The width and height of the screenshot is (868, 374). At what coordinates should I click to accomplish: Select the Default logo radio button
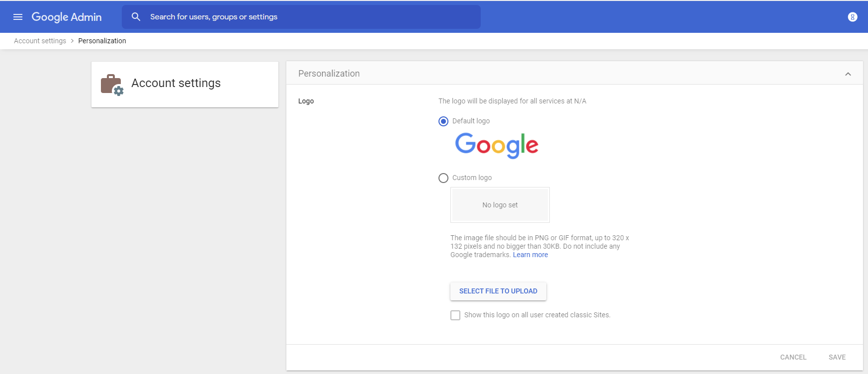coord(443,121)
